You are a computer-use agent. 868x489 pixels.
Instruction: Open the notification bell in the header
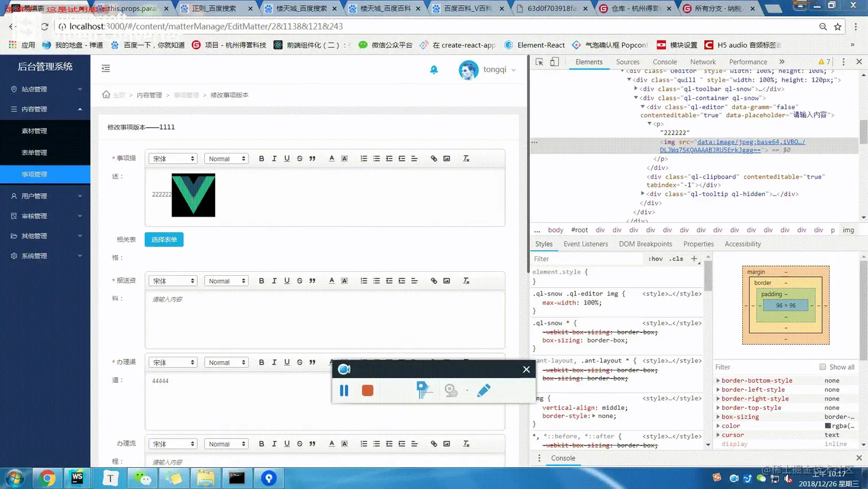pyautogui.click(x=434, y=69)
